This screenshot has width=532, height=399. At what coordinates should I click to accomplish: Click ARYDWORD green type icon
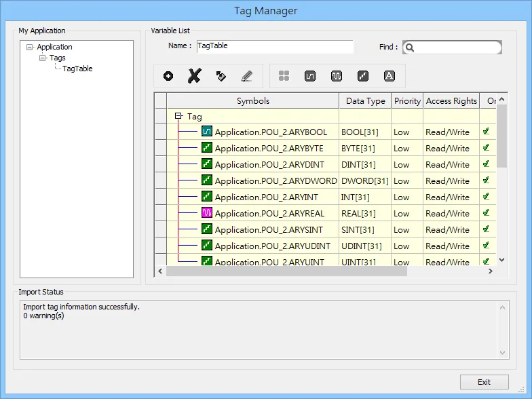coord(206,180)
